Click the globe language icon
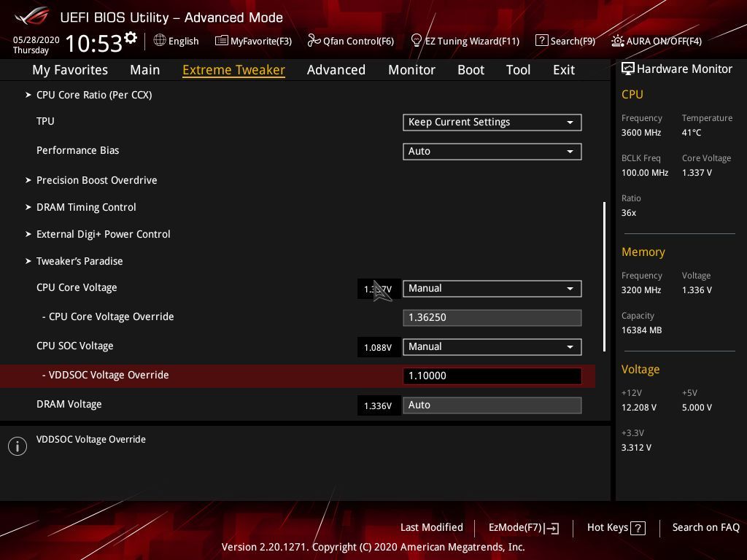Screen dimensions: 747x560 point(160,41)
